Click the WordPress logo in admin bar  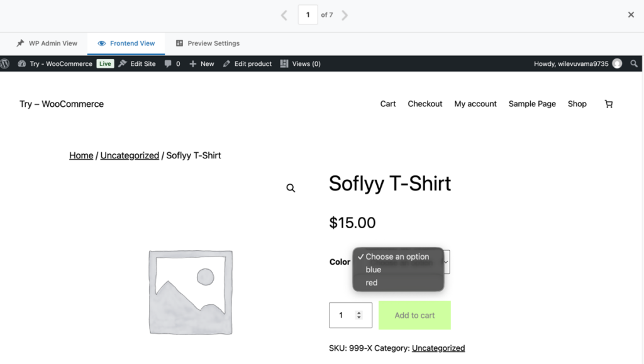pos(5,63)
